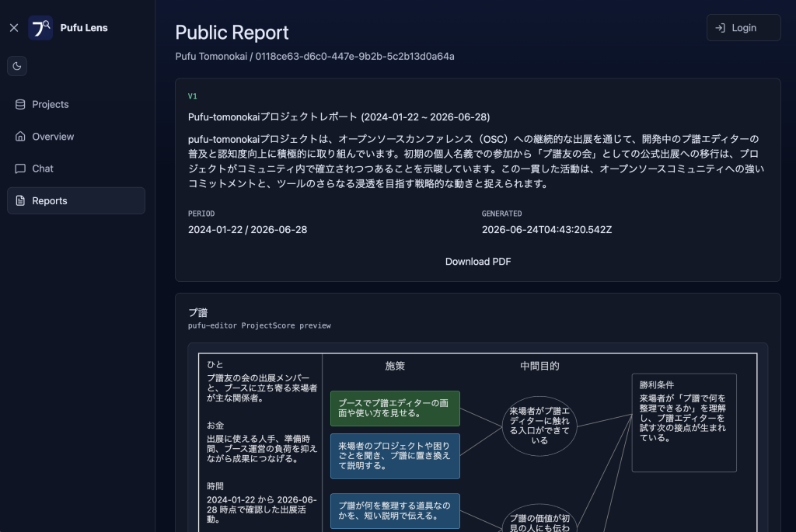
Task: Click the Pufu-tomonokaiプロジェクトレポート title
Action: click(x=339, y=117)
